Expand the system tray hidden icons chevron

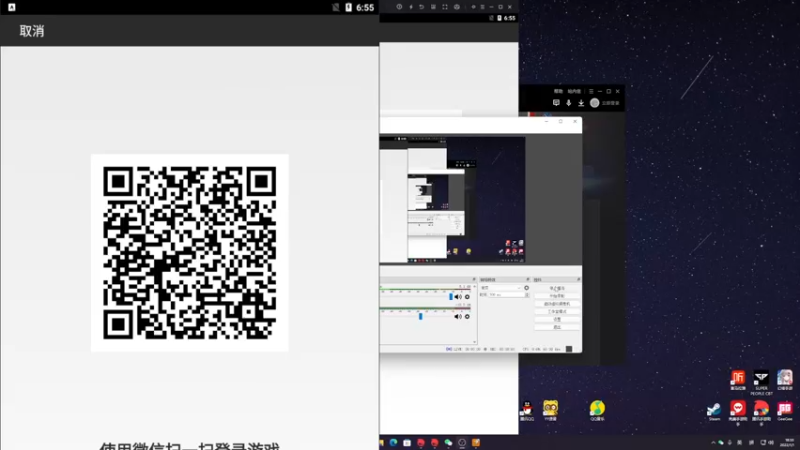tap(713, 443)
